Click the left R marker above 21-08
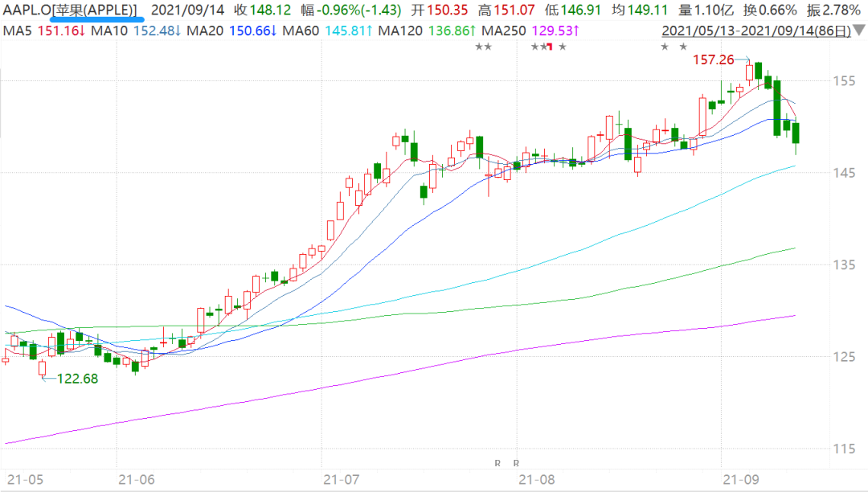The image size is (868, 492). pyautogui.click(x=497, y=463)
